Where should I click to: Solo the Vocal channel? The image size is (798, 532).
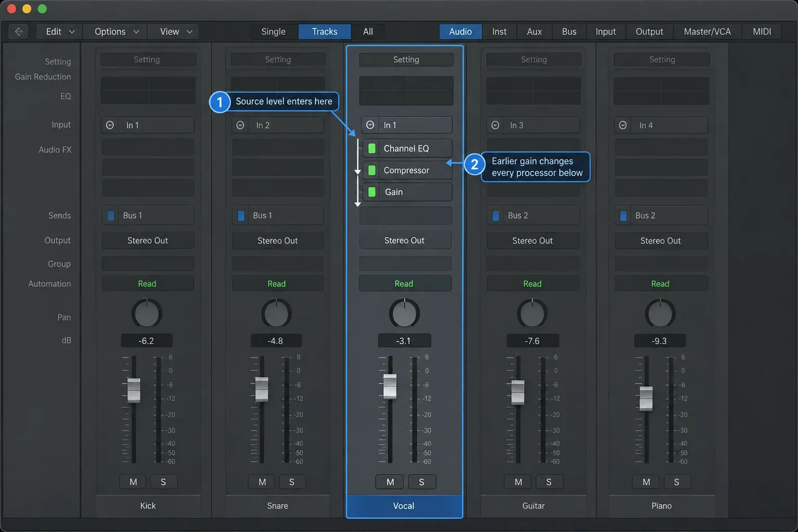point(422,482)
